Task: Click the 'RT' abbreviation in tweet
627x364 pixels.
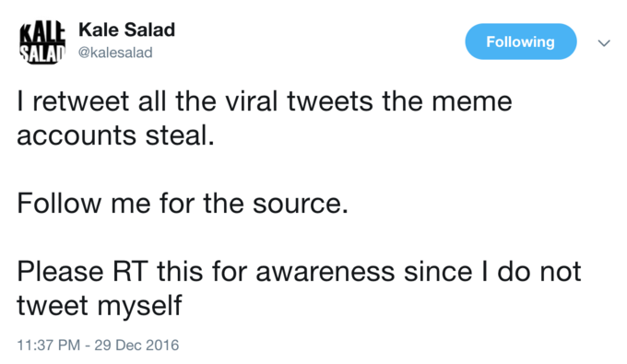Action: pyautogui.click(x=130, y=272)
